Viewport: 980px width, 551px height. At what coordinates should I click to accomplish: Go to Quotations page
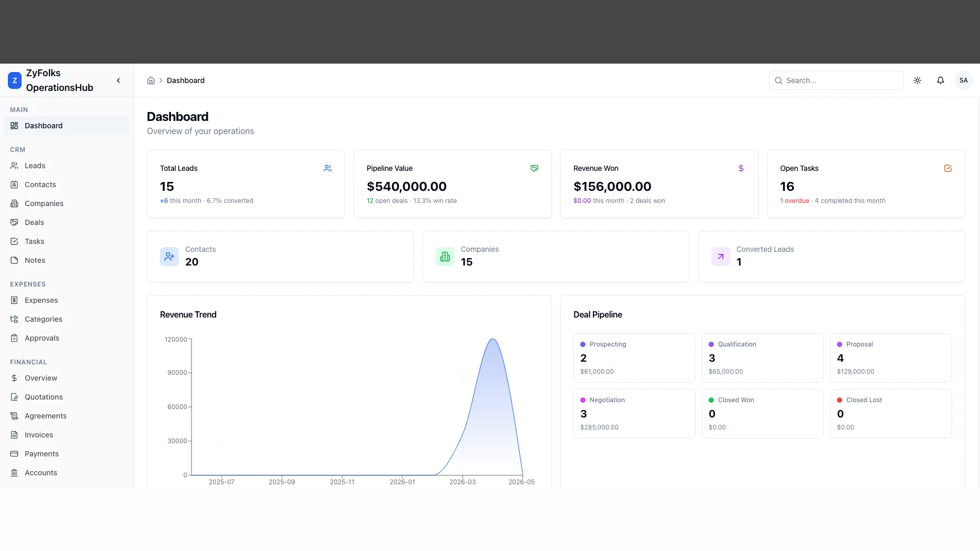pyautogui.click(x=66, y=397)
